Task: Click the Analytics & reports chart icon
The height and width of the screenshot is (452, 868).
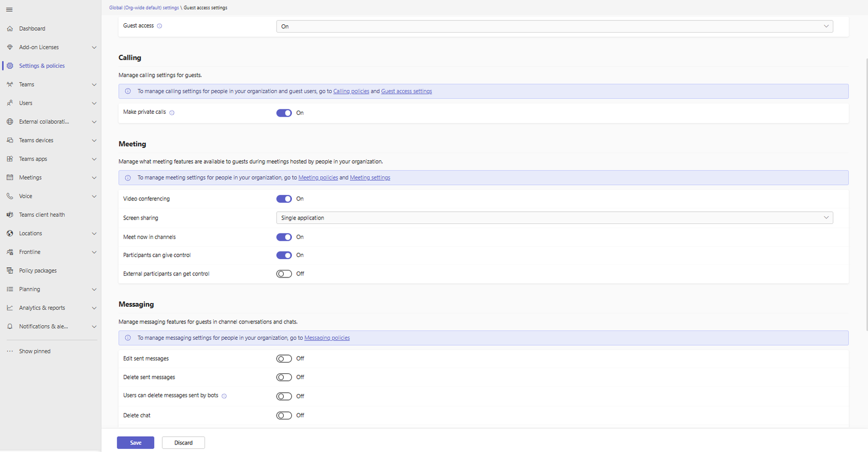Action: (10, 308)
